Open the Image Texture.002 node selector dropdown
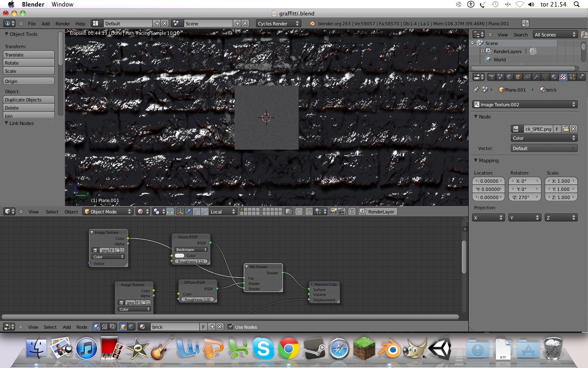The image size is (588, 368). coord(525,105)
